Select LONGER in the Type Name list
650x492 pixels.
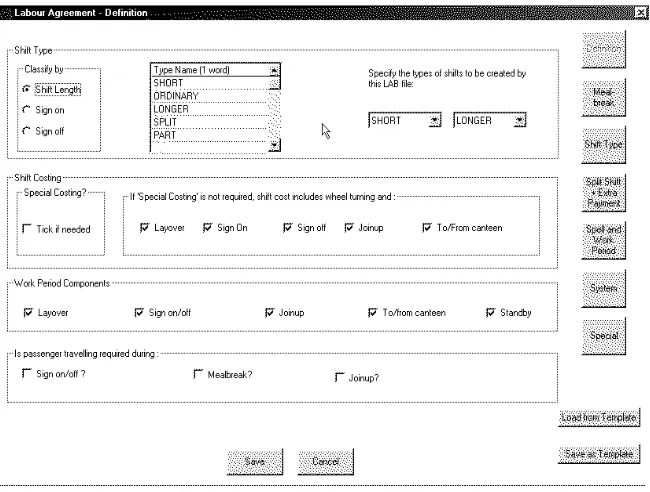[x=210, y=109]
